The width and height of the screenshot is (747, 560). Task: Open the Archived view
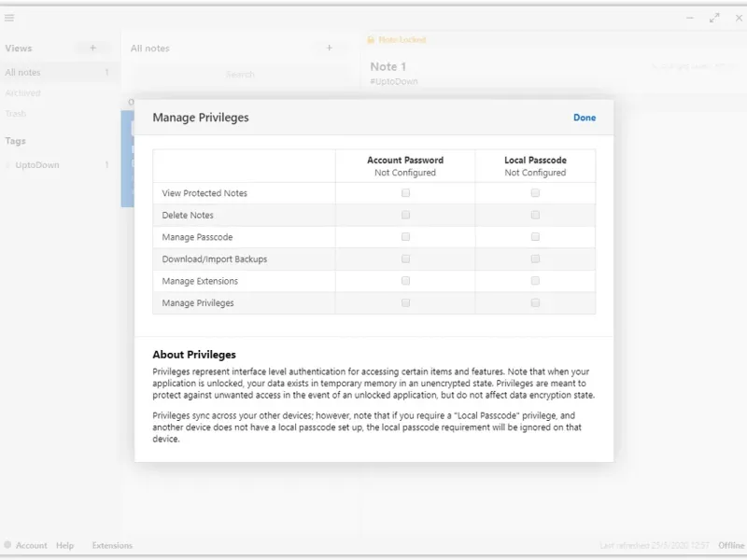pyautogui.click(x=22, y=92)
